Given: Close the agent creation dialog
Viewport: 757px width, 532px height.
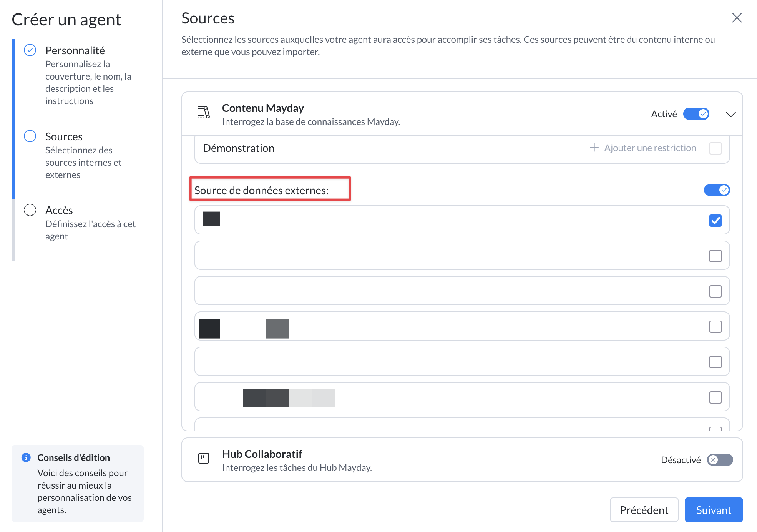Looking at the screenshot, I should [x=736, y=18].
